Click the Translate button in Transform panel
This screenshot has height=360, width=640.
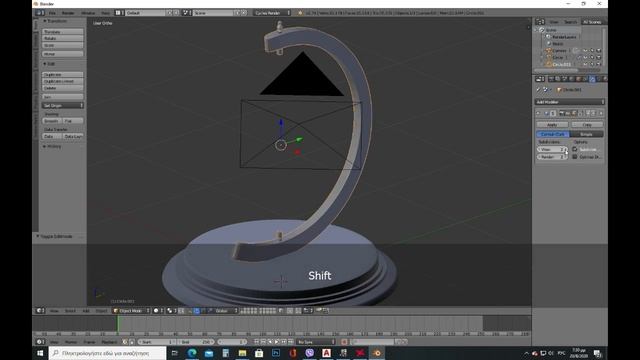(x=62, y=31)
